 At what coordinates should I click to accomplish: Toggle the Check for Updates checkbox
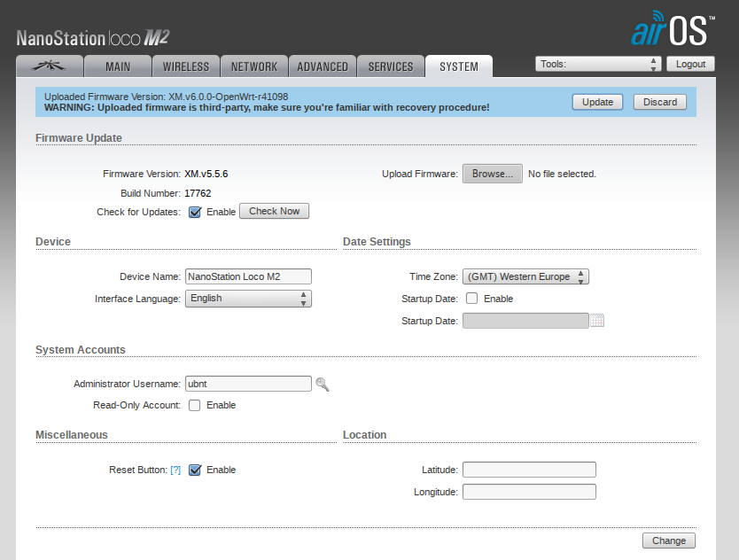tap(195, 212)
